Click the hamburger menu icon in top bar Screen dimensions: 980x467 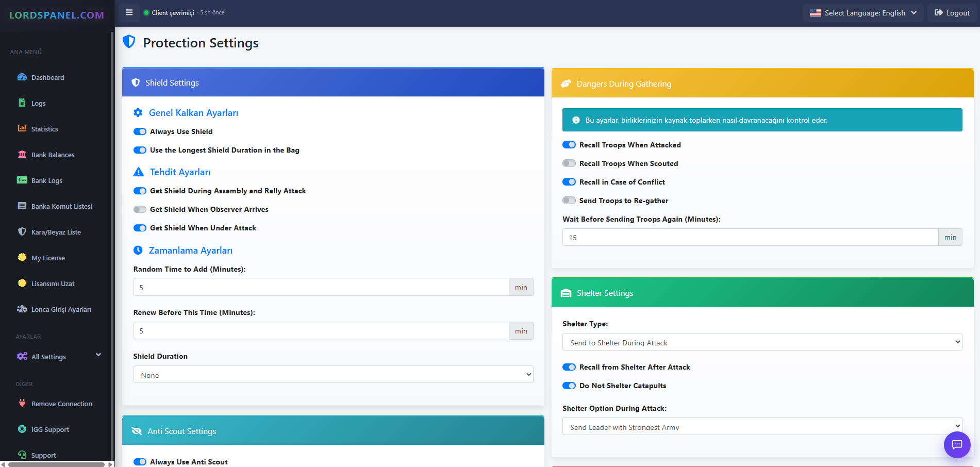point(129,12)
